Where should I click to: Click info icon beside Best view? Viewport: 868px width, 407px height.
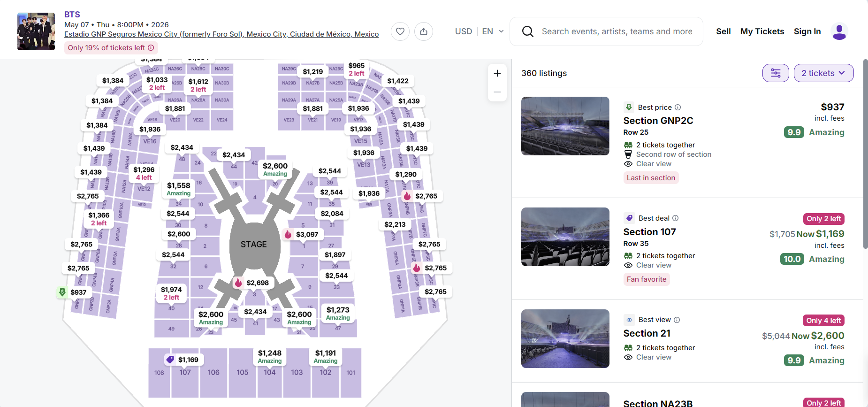click(677, 320)
